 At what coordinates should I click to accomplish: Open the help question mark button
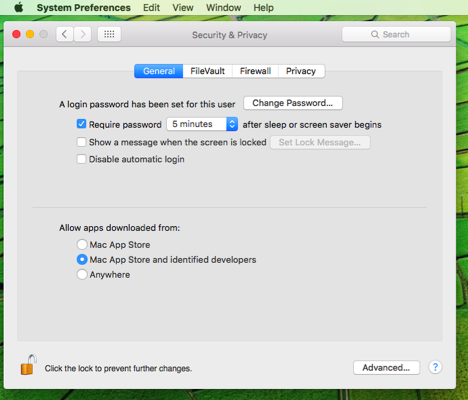tap(435, 367)
